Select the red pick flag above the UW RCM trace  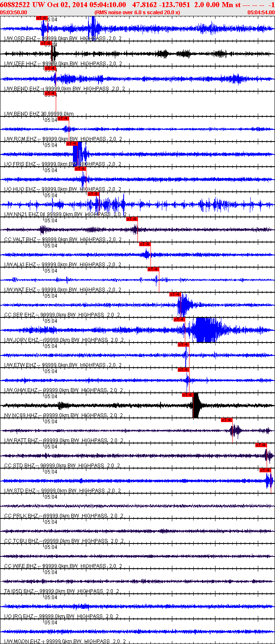[63, 118]
